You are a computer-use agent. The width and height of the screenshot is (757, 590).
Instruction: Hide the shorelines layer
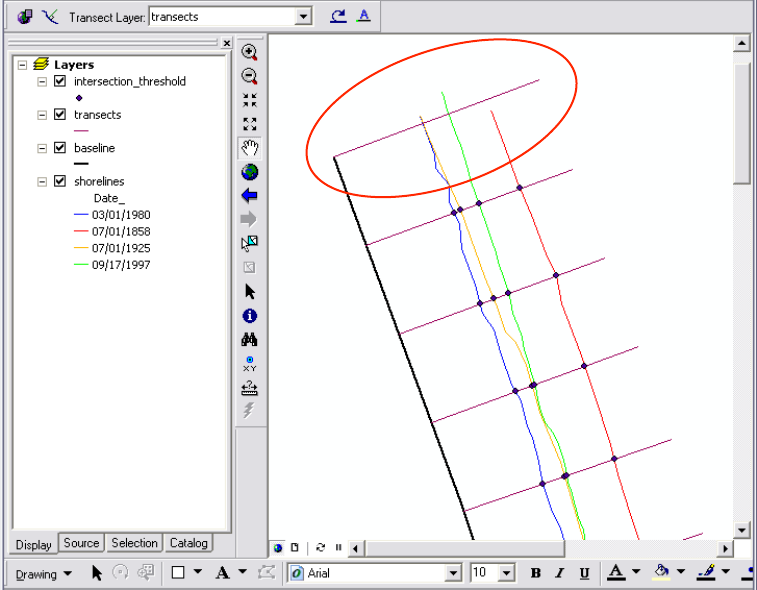(x=60, y=182)
